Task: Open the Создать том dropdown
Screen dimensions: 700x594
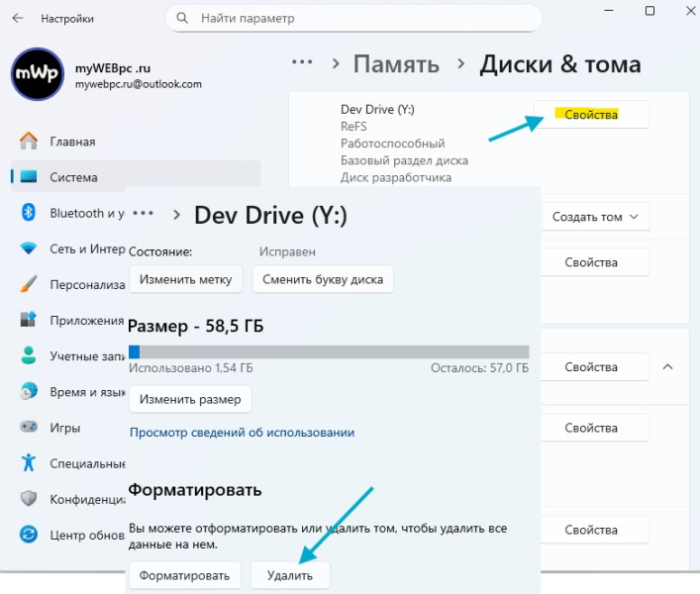Action: (595, 217)
